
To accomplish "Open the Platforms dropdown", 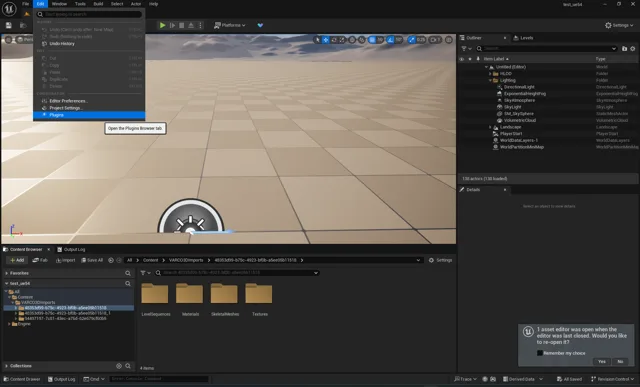I will (230, 25).
